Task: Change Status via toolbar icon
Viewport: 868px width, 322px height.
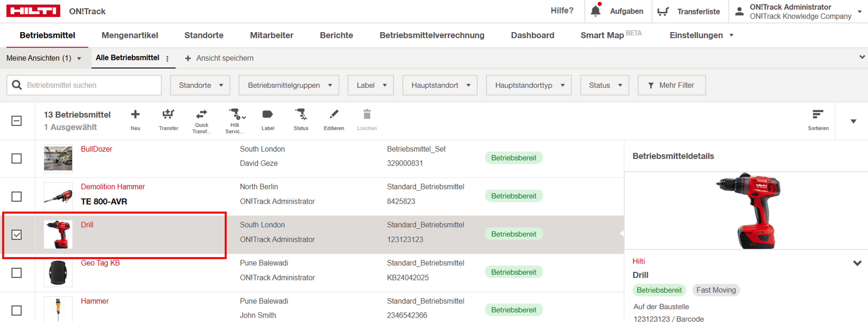Action: point(301,114)
